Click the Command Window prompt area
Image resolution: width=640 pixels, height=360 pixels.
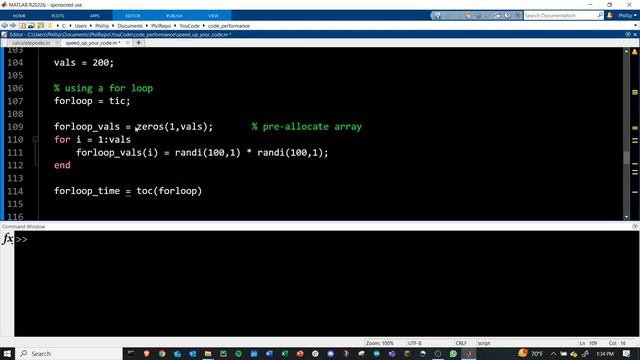(327, 284)
